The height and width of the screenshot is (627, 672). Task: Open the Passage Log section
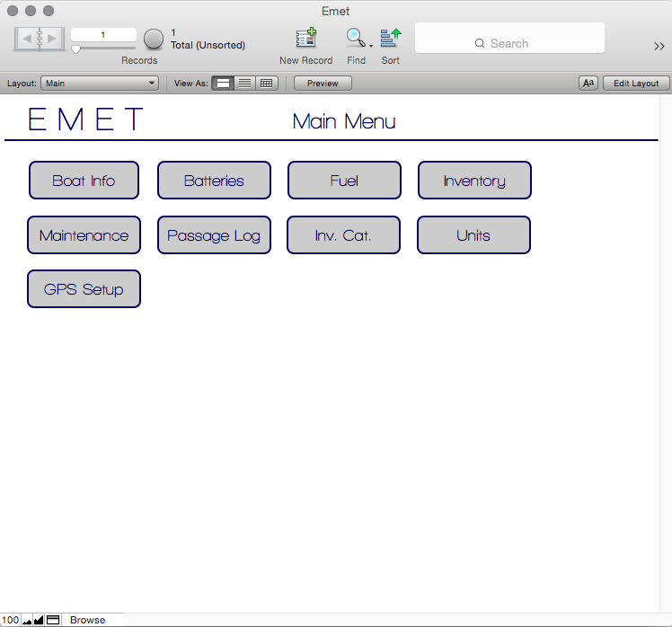click(215, 235)
